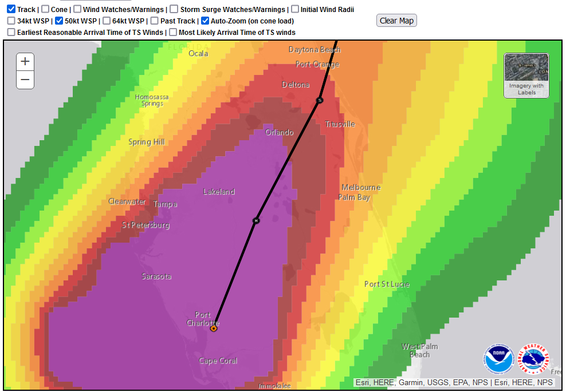Click the National Weather Service logo
The image size is (566, 392).
click(534, 359)
